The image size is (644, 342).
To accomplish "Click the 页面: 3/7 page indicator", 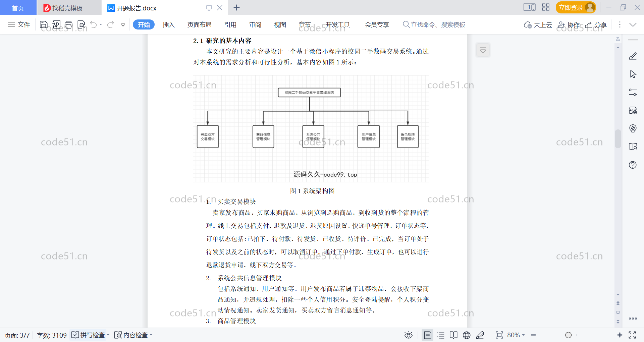I will tap(17, 335).
